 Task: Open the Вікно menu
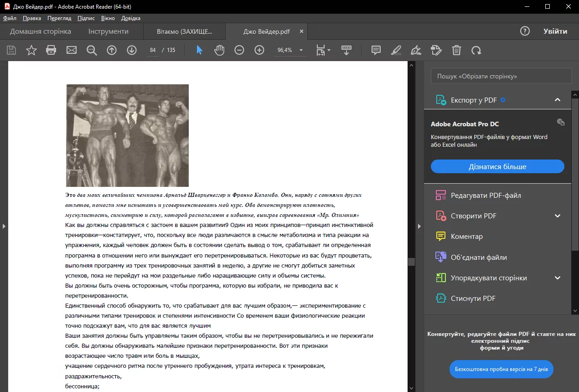[108, 18]
